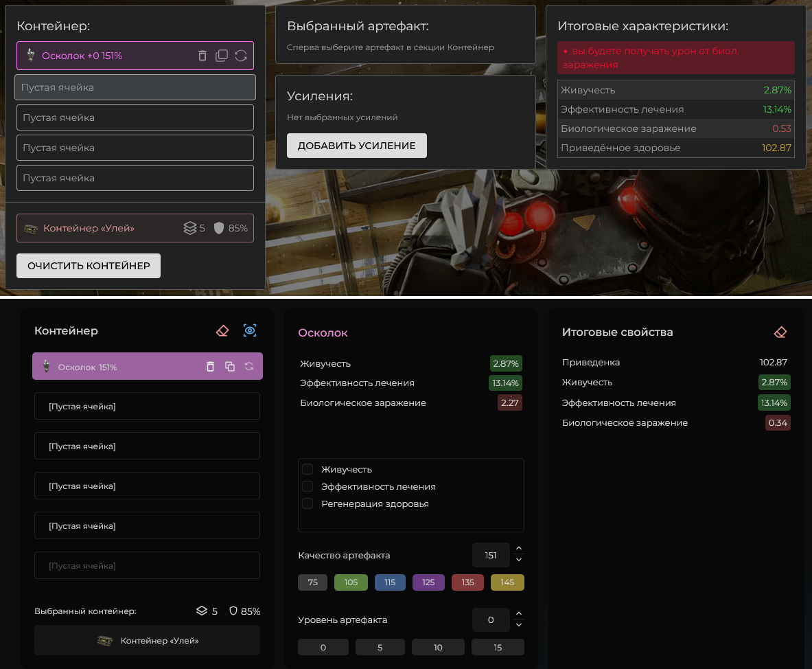
Task: Enable the Эффективность лечения checkbox
Action: click(308, 486)
